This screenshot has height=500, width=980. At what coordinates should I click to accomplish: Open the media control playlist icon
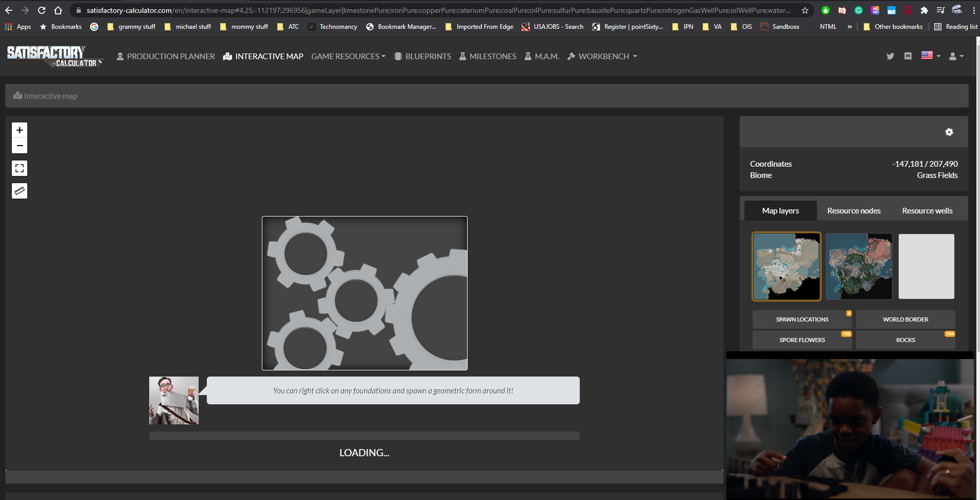(940, 10)
